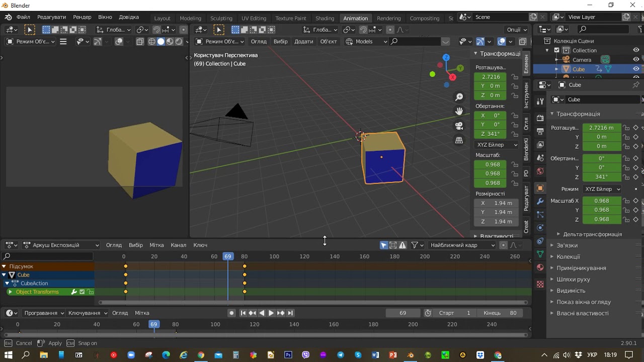
Task: Toggle 'only show errors' warning icon in dope sheet
Action: (403, 245)
